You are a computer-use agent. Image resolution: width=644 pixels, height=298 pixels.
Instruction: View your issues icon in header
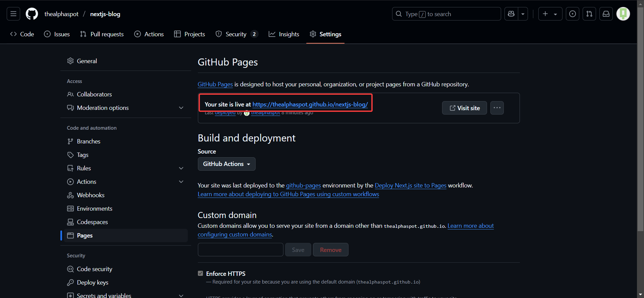point(573,14)
